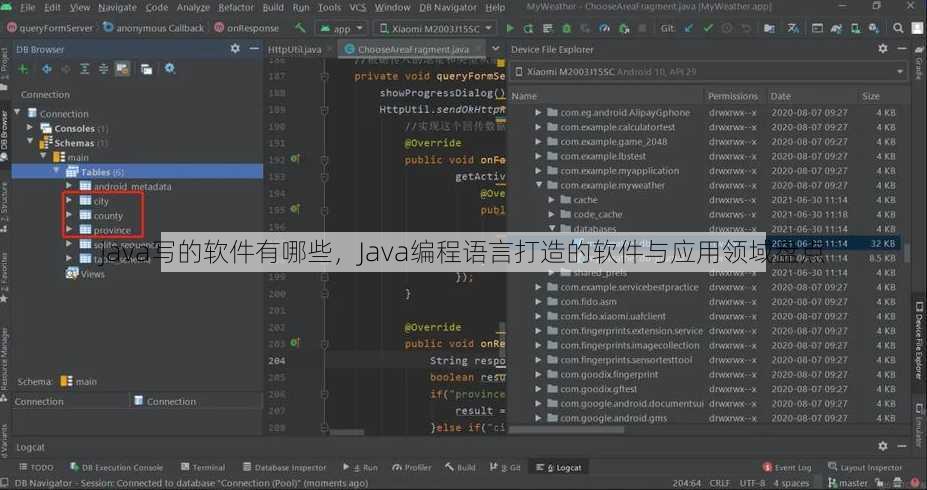
Task: Open the Terminal tool window tab
Action: (x=202, y=467)
